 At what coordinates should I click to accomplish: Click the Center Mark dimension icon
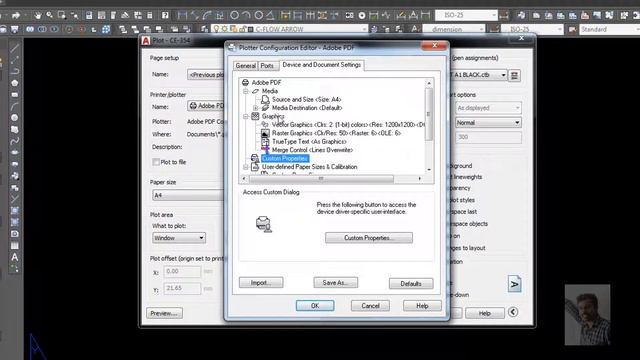[362, 16]
